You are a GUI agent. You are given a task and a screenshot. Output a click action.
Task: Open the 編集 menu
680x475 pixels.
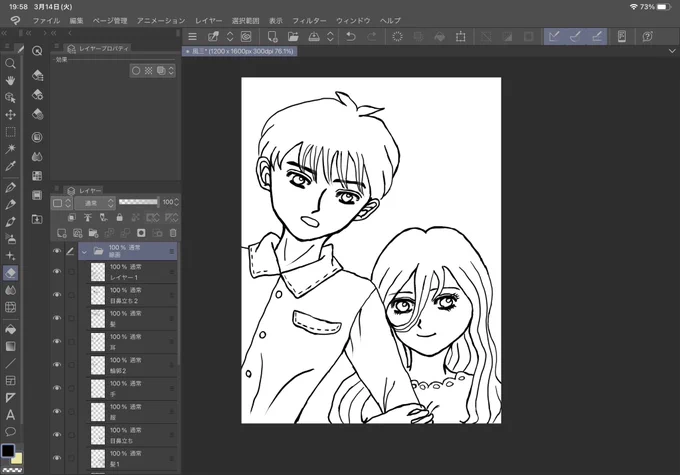pos(76,20)
